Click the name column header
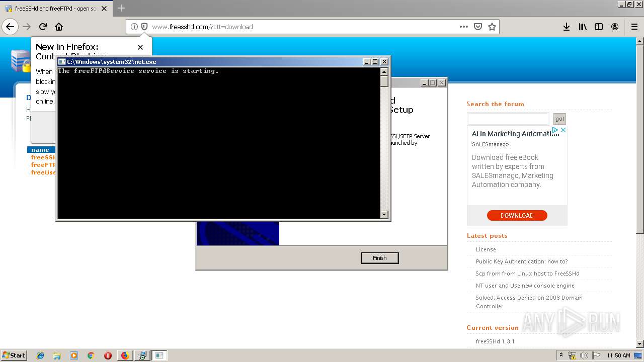 (40, 150)
